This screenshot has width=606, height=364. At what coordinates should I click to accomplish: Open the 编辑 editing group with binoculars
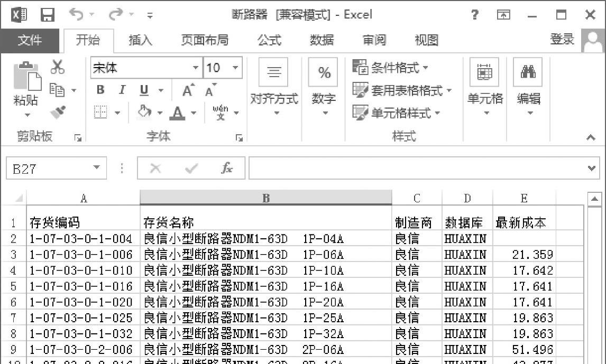(x=529, y=87)
